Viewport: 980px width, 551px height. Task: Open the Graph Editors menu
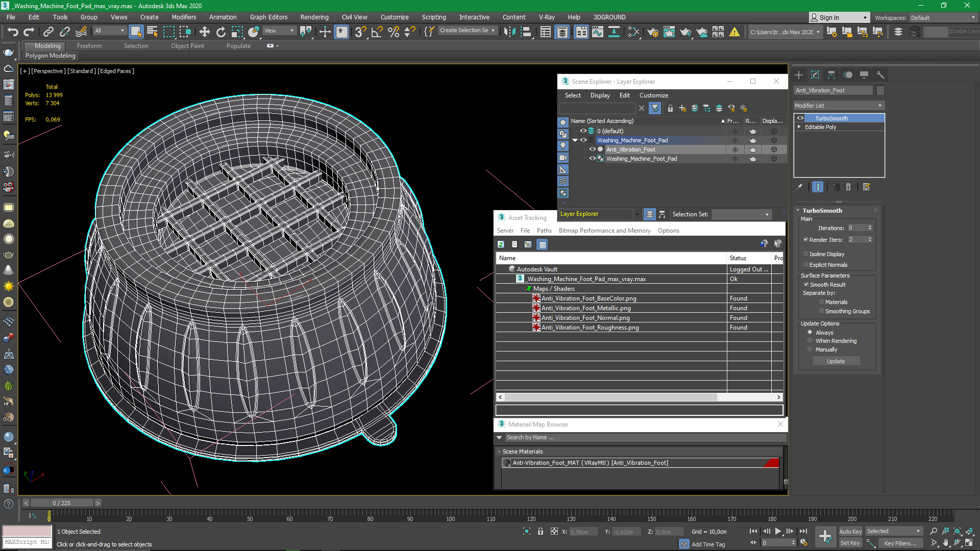click(268, 17)
